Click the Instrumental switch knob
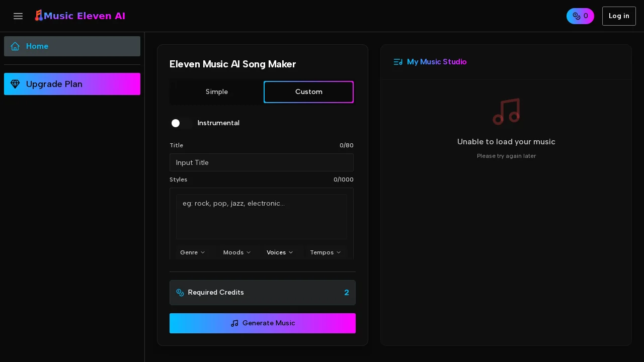This screenshot has height=362, width=644. [176, 123]
